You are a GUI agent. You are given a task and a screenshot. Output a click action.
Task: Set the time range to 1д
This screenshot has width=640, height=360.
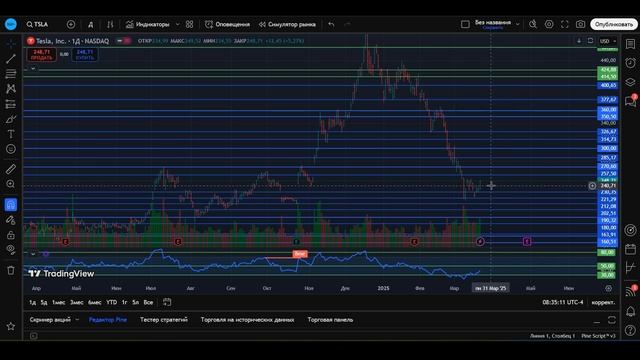click(x=32, y=302)
